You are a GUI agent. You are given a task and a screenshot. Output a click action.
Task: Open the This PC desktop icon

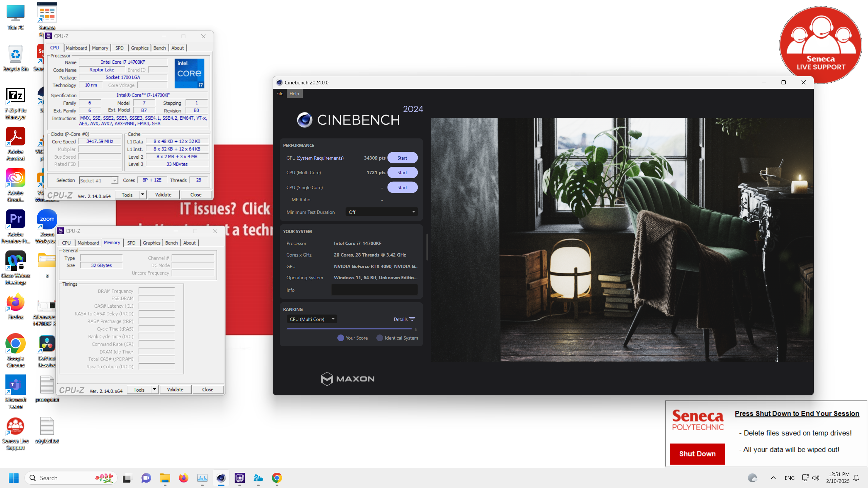[x=16, y=17]
